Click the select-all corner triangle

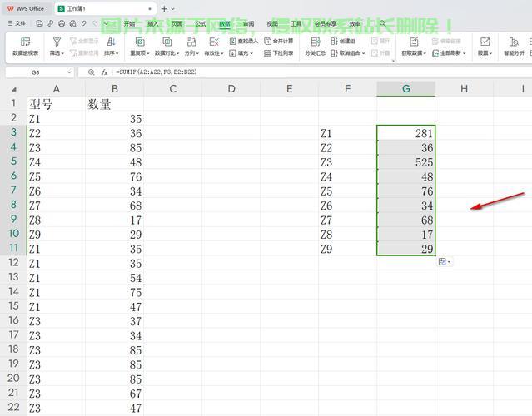click(14, 90)
